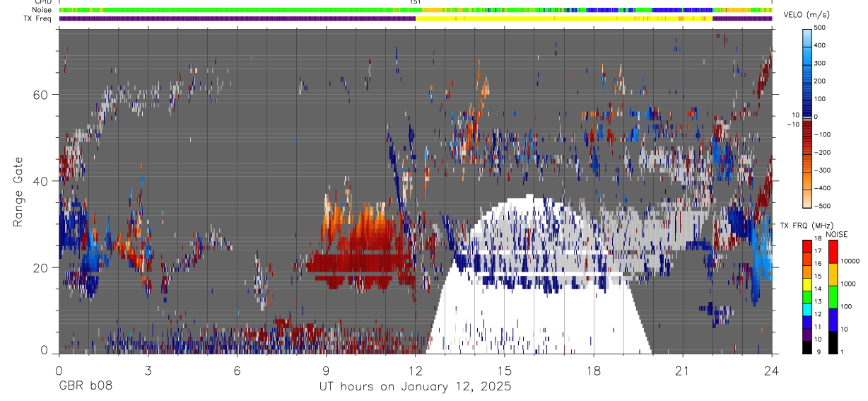Click the -200 tick on velocity colorbar
The height and width of the screenshot is (401, 868).
pos(823,153)
